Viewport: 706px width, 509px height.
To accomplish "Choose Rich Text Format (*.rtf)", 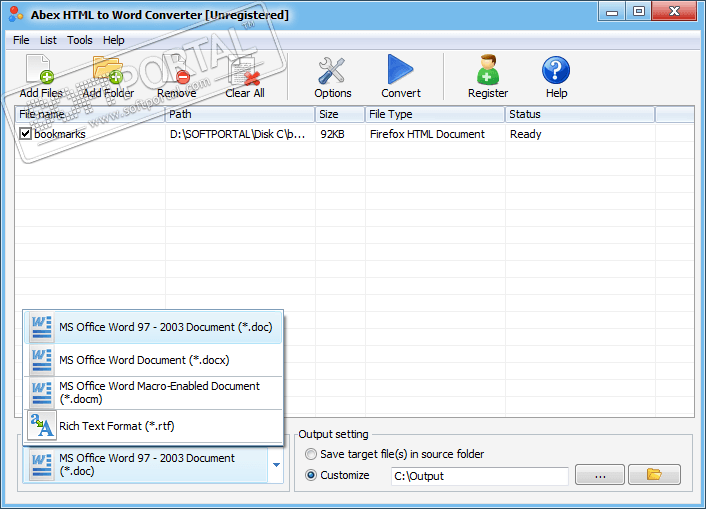I will 153,426.
